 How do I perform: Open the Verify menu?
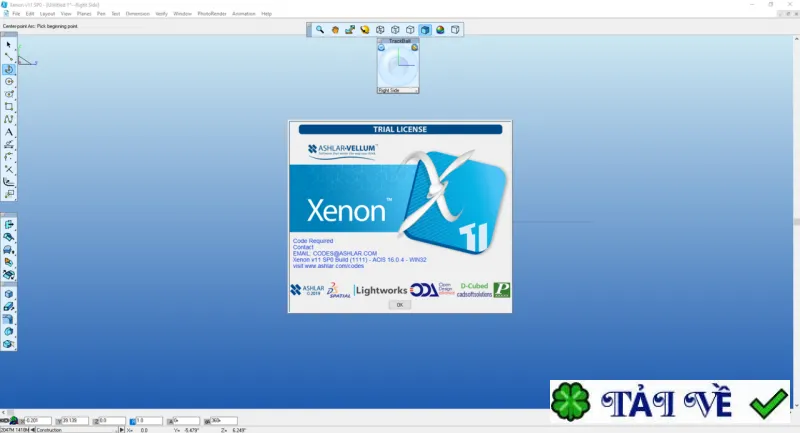coord(162,14)
